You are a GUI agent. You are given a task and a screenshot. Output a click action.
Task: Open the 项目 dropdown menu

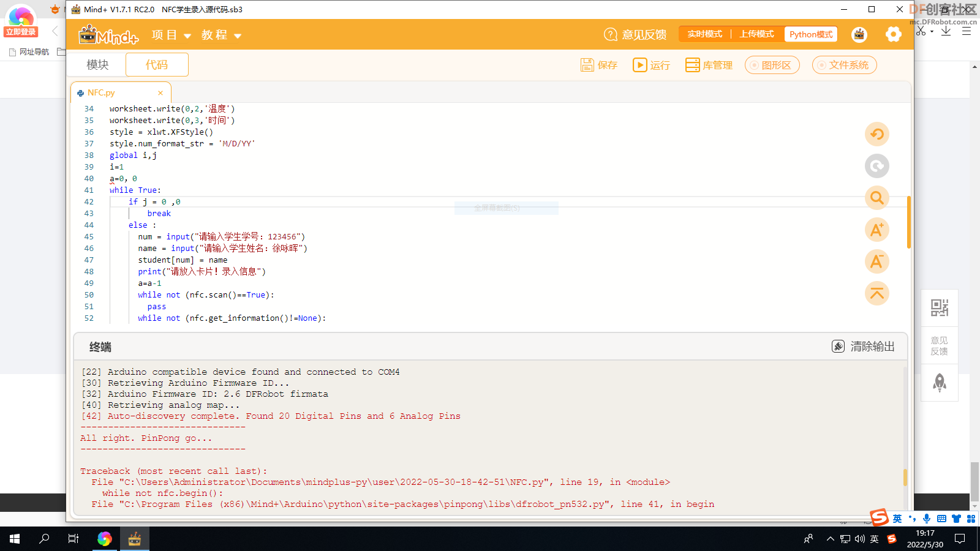171,35
